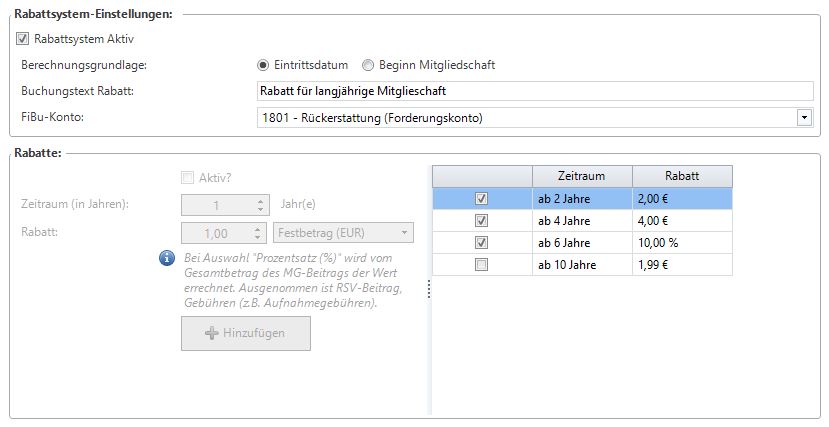Viewport: 829px width, 427px height.
Task: Select the 1,99 € discount cell
Action: pyautogui.click(x=682, y=265)
